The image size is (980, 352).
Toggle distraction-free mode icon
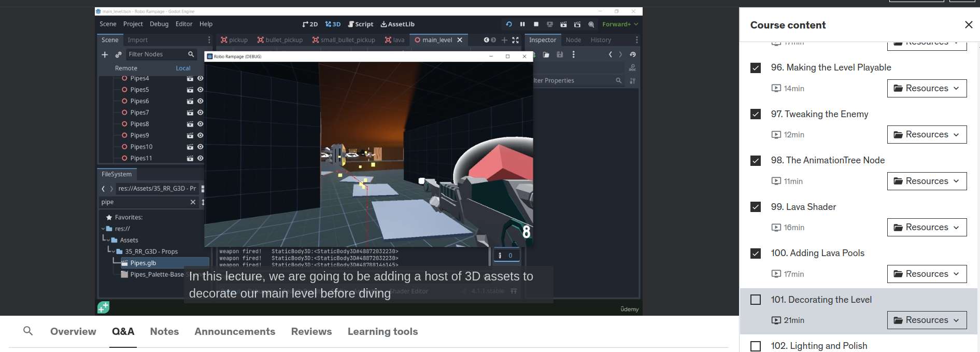point(515,40)
